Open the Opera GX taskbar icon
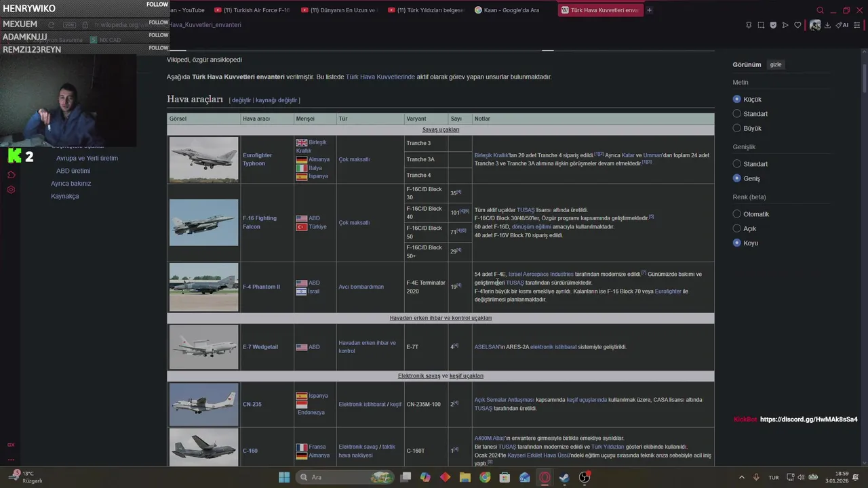 [x=545, y=477]
